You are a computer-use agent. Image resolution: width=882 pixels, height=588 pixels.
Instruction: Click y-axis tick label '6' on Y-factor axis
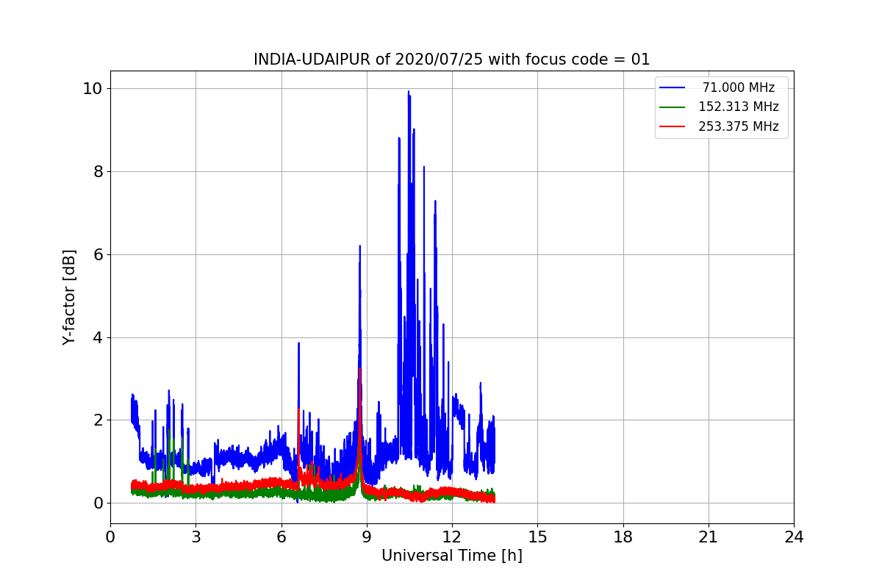(x=98, y=254)
